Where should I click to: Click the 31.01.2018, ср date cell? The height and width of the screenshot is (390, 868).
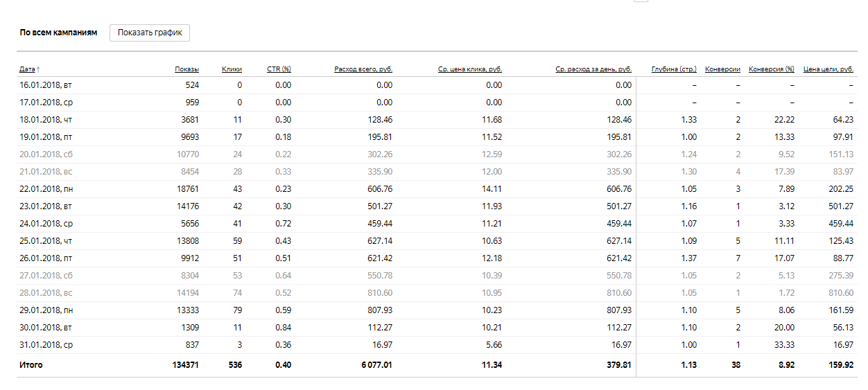pyautogui.click(x=45, y=345)
